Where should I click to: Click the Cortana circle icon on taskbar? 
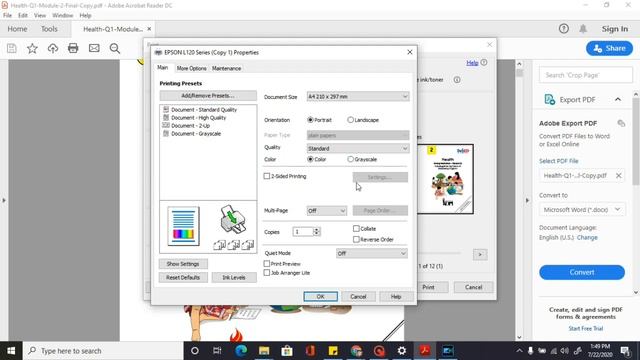point(195,351)
